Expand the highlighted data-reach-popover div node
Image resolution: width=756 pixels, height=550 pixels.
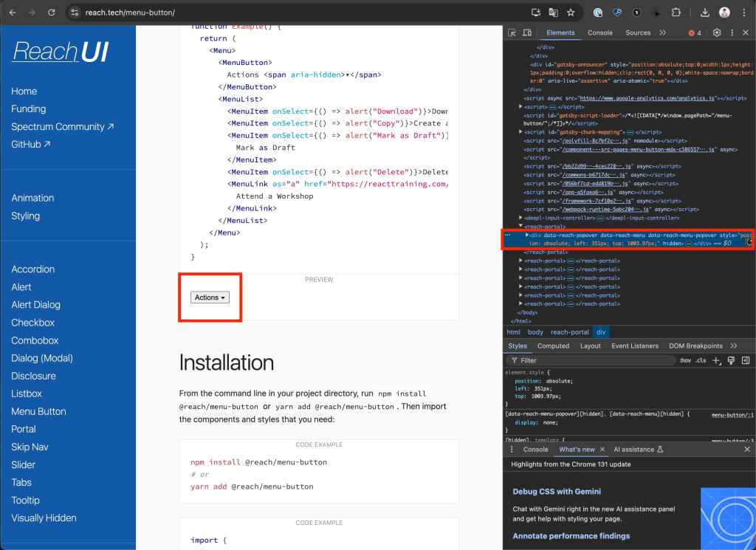526,235
